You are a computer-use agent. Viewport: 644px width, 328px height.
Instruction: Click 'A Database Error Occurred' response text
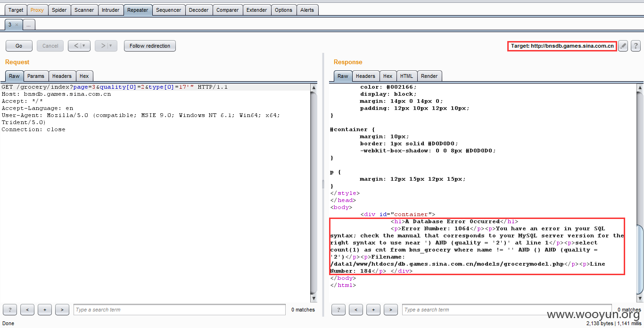(452, 221)
